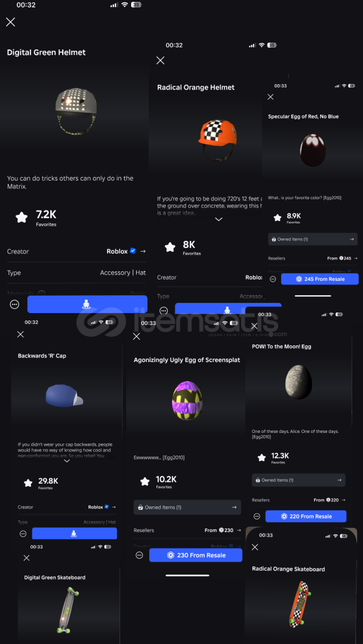363x644 pixels.
Task: Click the 230 From Resale button
Action: 196,555
